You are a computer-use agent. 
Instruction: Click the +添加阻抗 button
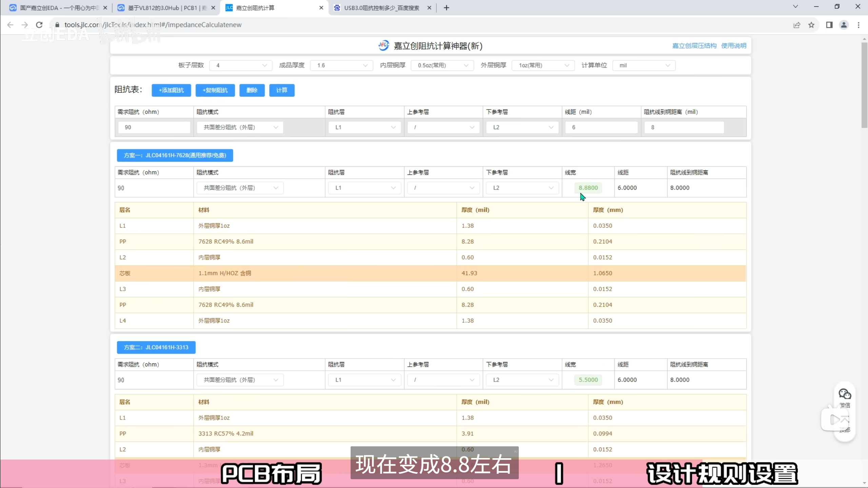[171, 90]
